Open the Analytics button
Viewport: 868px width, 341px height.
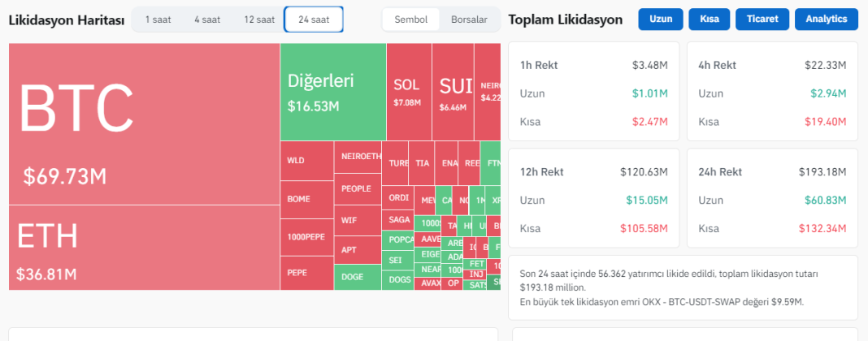826,19
